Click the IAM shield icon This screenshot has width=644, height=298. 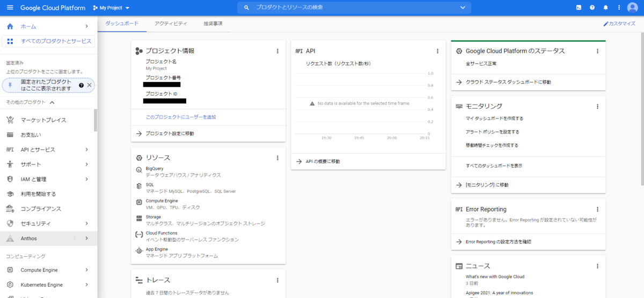(x=10, y=179)
